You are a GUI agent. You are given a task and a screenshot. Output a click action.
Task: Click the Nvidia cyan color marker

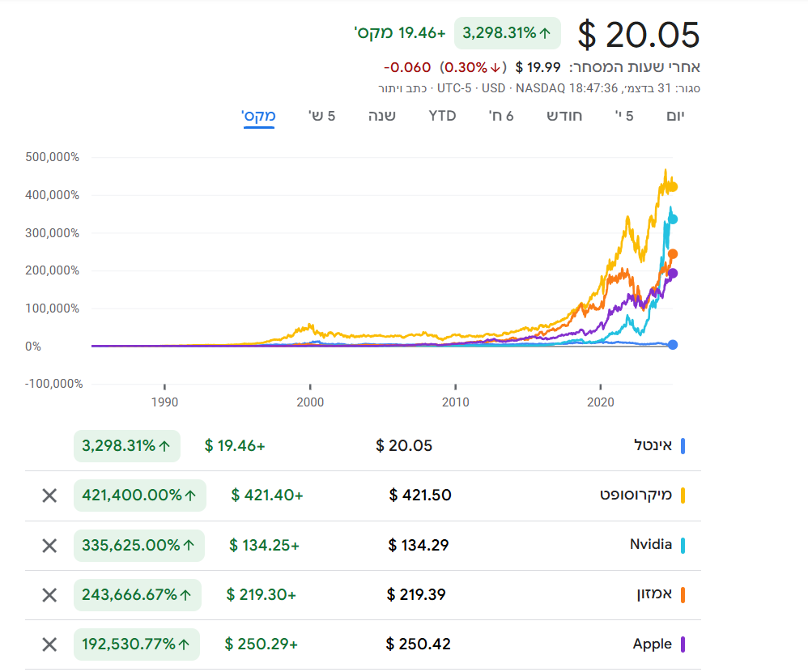tap(683, 545)
